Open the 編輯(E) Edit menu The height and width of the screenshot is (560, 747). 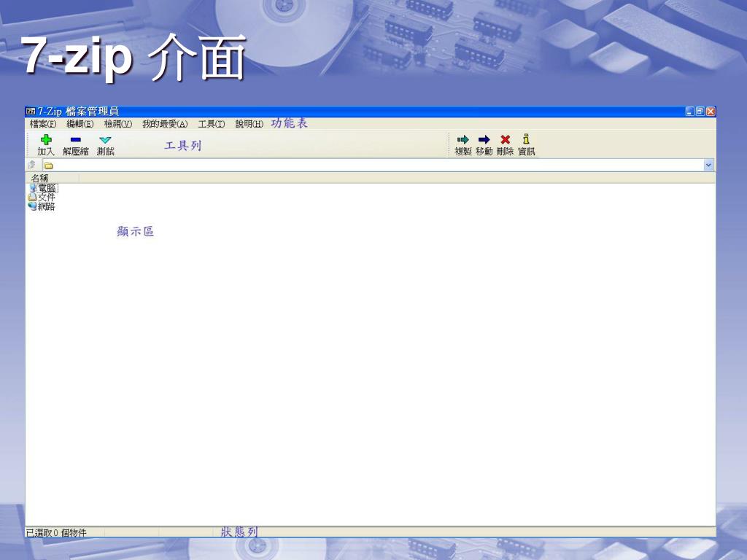pos(80,124)
